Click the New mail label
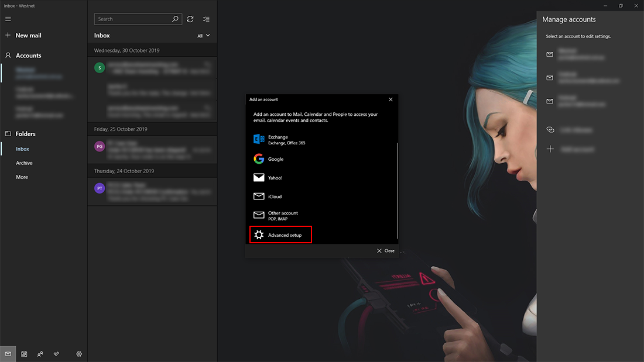 click(x=28, y=35)
